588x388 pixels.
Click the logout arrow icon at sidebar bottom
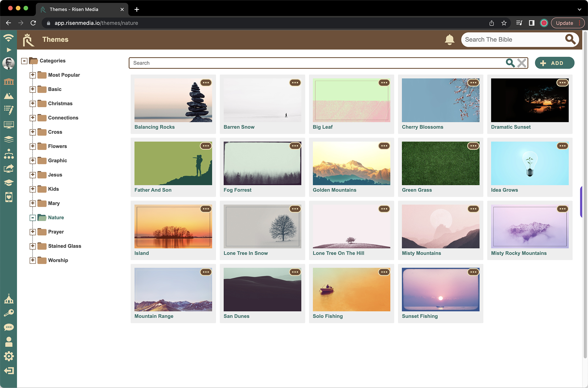[x=9, y=371]
